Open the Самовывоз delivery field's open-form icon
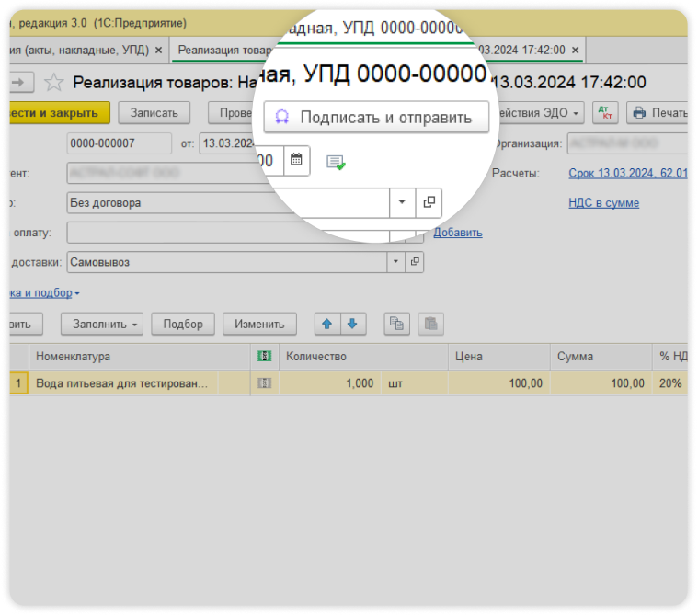The image size is (698, 616). point(415,262)
